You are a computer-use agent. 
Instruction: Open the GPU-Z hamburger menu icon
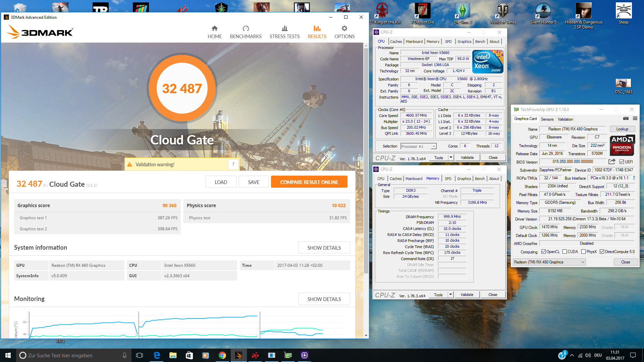[x=635, y=119]
